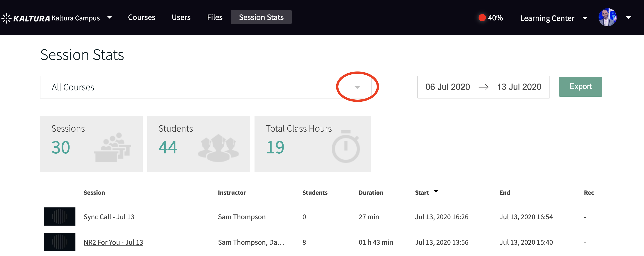This screenshot has height=256, width=644.
Task: Expand the All Courses dropdown arrow
Action: coord(357,87)
